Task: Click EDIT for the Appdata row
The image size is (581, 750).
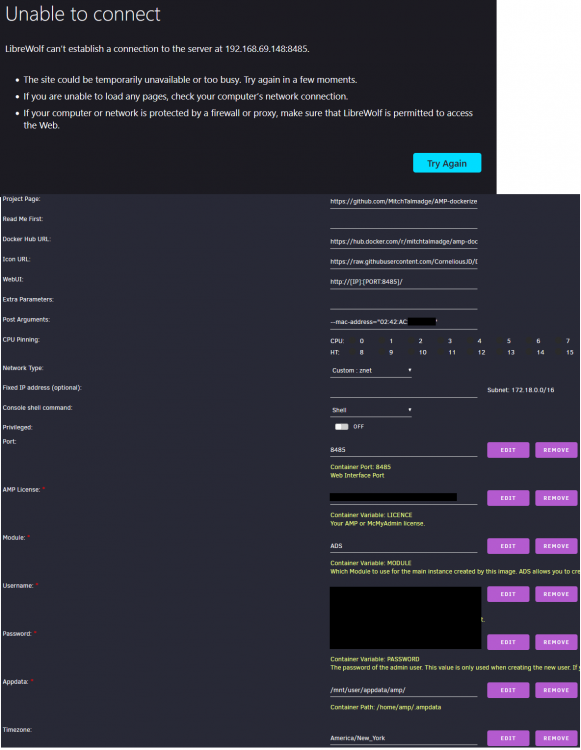Action: [x=508, y=690]
